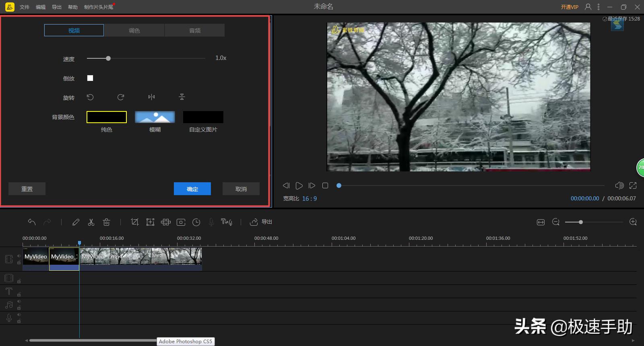The image size is (644, 346).
Task: Switch to the 视频 tab
Action: click(74, 31)
